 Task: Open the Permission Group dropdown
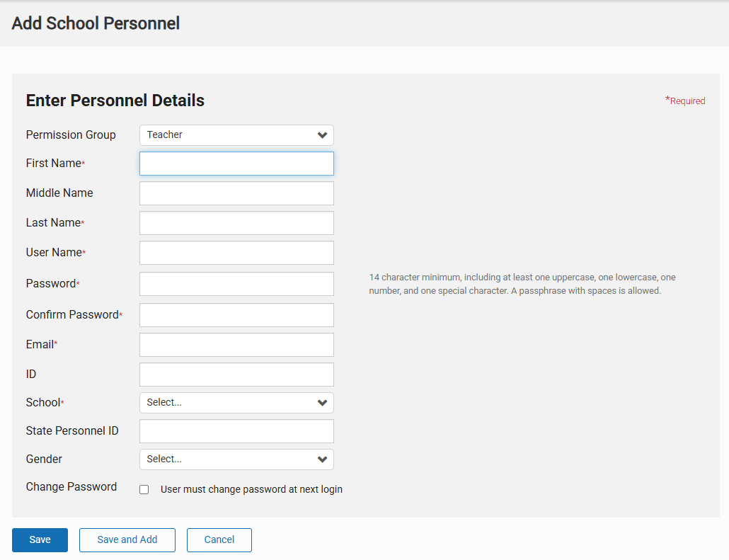click(236, 135)
